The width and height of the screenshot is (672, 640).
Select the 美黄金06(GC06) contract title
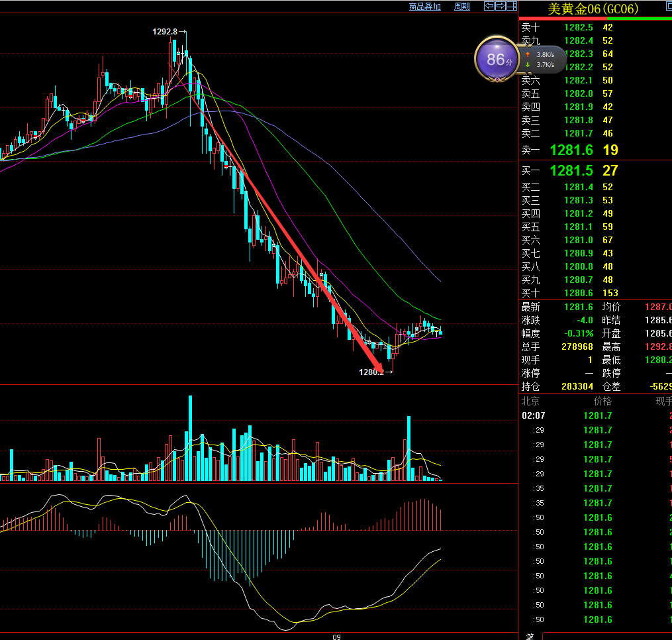593,9
